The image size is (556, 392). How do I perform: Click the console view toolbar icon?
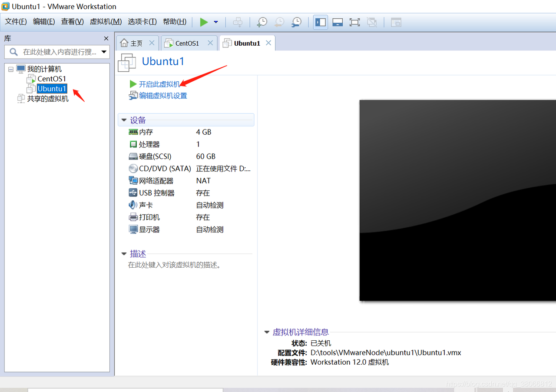[x=396, y=22]
